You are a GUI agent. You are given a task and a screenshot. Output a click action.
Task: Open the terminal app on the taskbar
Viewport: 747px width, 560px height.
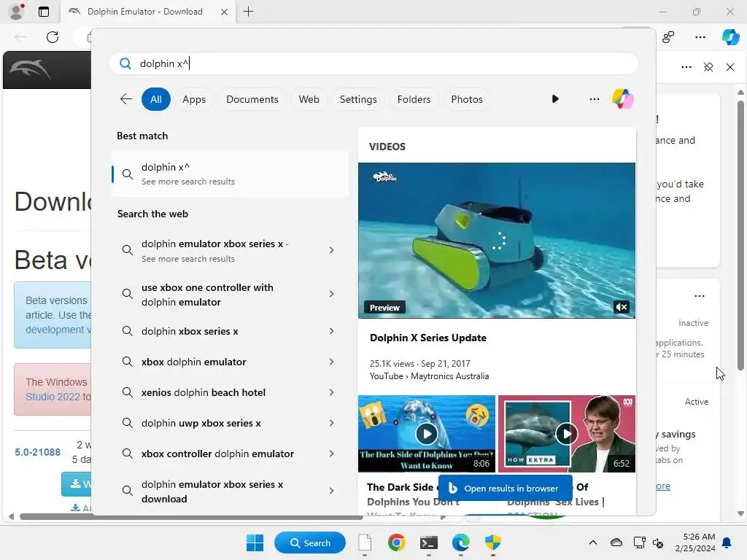pyautogui.click(x=429, y=542)
